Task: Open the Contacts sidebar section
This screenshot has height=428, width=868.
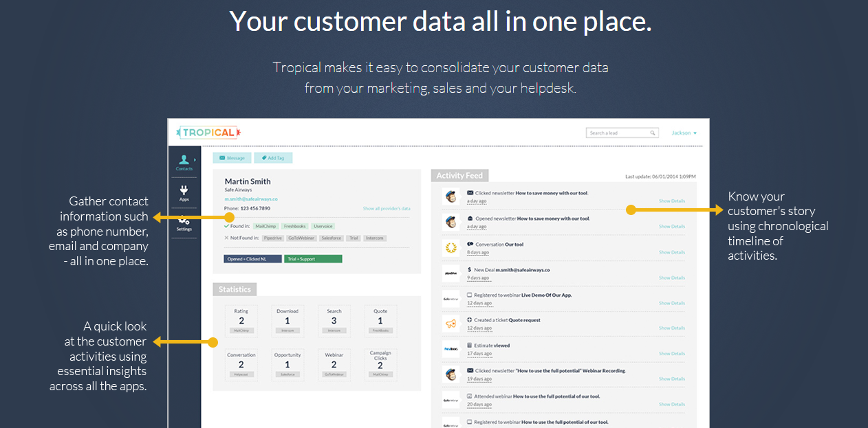Action: click(x=184, y=161)
